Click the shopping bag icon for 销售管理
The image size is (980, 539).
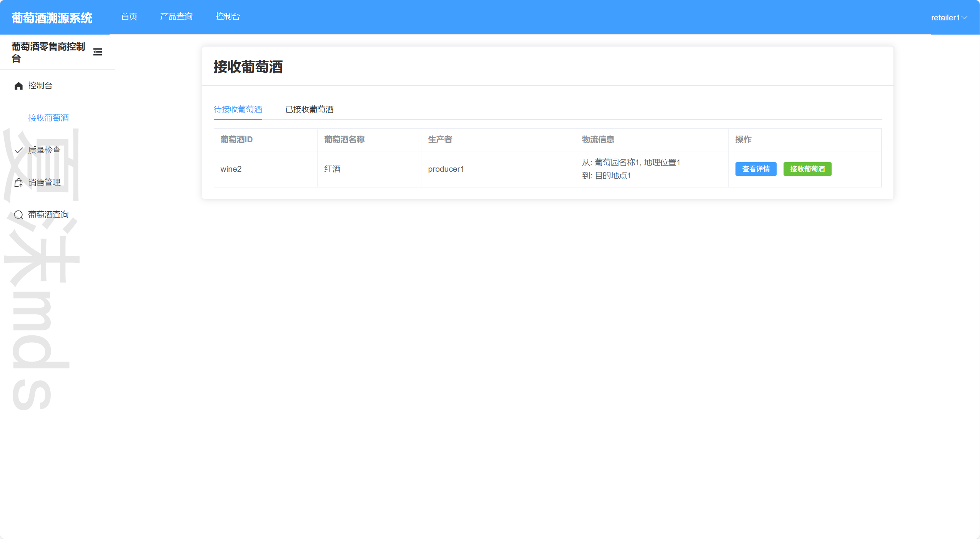point(18,183)
